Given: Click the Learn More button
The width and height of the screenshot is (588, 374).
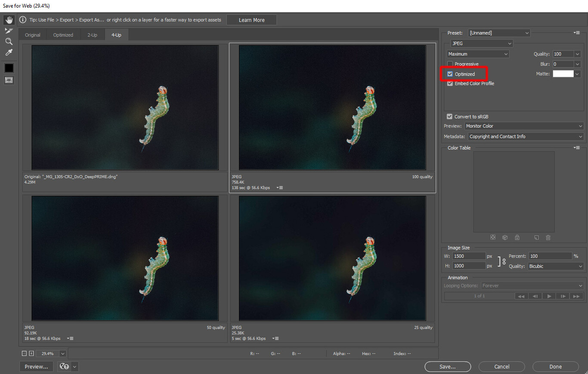Looking at the screenshot, I should tap(251, 20).
